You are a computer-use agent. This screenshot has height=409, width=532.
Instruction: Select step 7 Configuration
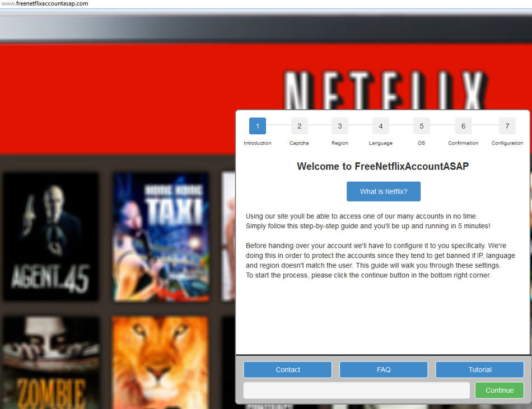[x=507, y=126]
